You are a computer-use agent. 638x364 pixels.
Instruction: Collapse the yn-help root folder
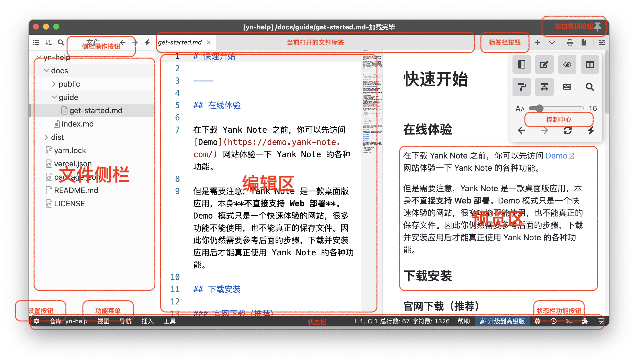tap(39, 57)
